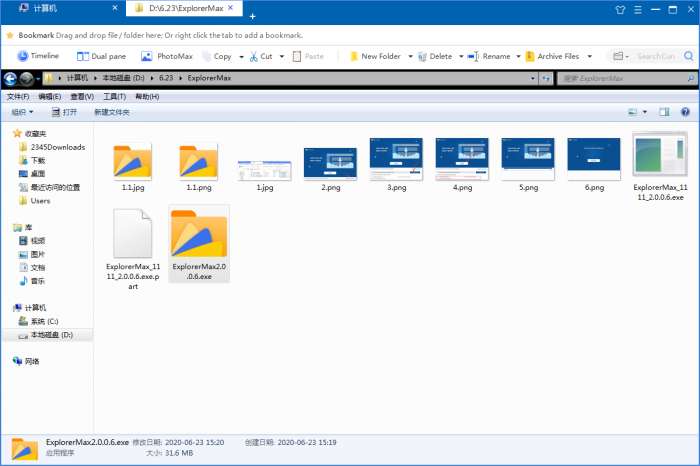700x466 pixels.
Task: Open the 帮助(H) menu
Action: (x=147, y=96)
